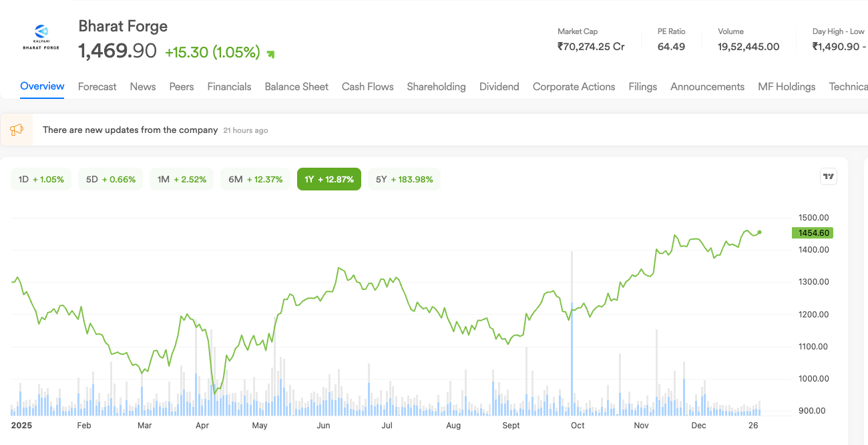Click the 21 hours ago timestamp
Image resolution: width=868 pixels, height=445 pixels.
point(246,130)
